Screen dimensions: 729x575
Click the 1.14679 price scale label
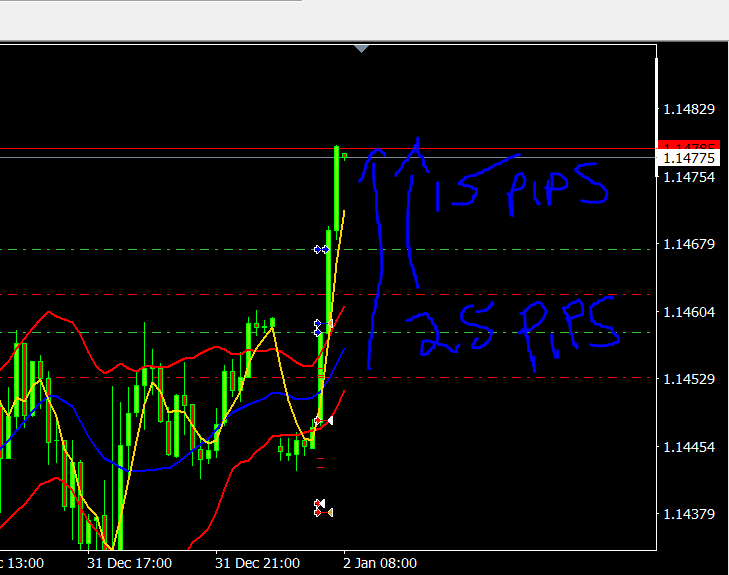[689, 244]
